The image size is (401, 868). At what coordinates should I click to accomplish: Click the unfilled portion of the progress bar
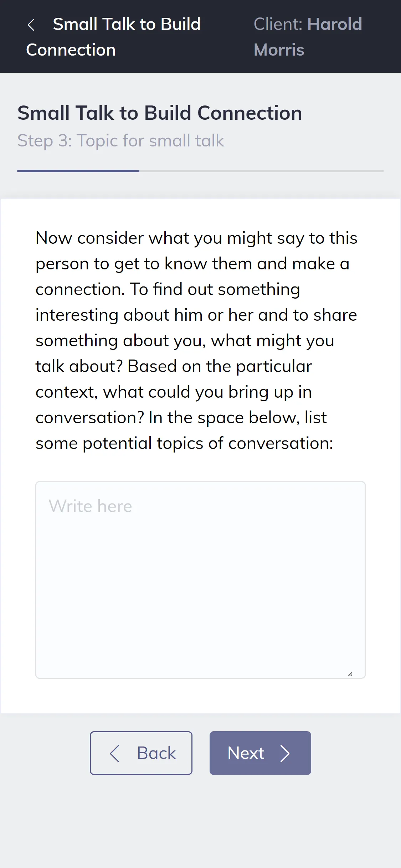tap(261, 171)
